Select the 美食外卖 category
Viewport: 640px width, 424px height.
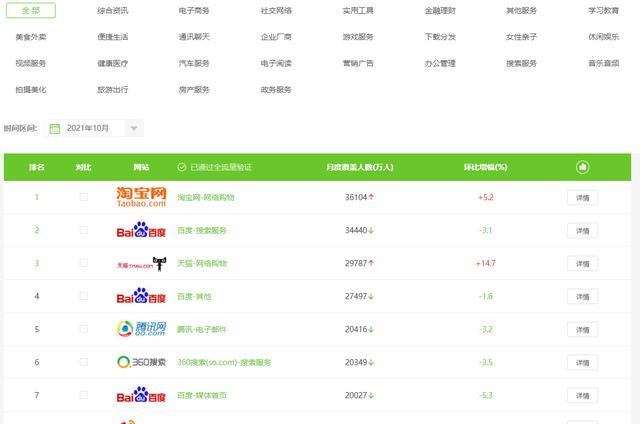(x=31, y=37)
